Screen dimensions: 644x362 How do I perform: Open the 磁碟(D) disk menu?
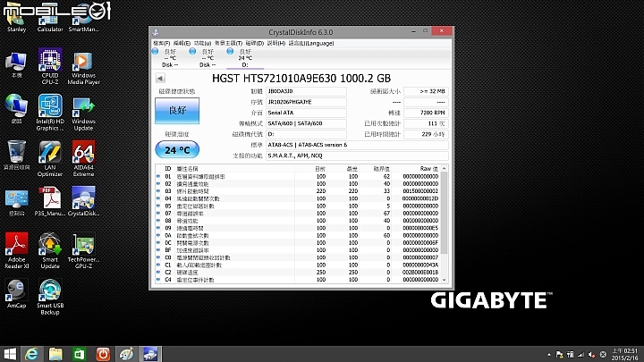255,43
